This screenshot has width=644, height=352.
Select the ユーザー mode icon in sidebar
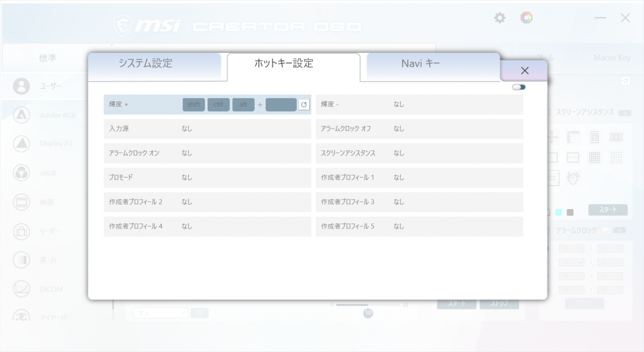click(21, 86)
